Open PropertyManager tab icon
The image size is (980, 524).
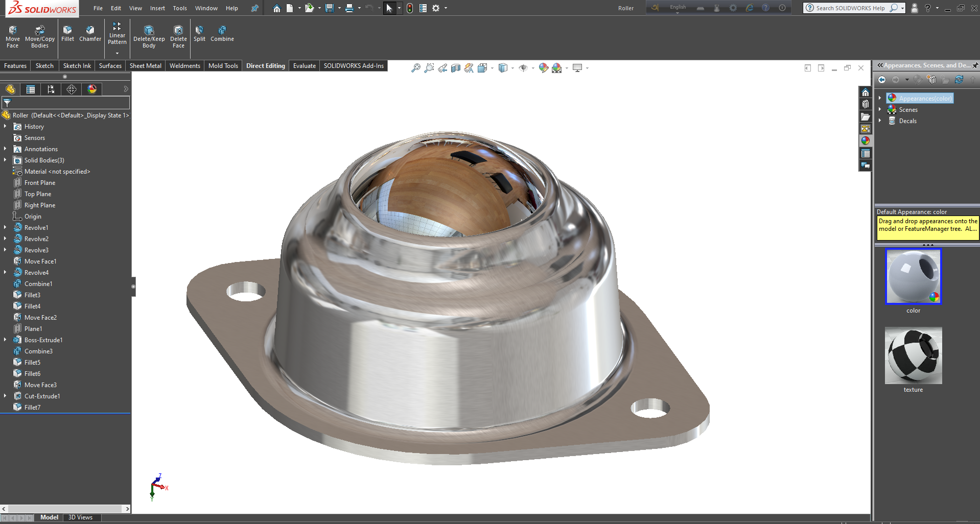point(31,89)
